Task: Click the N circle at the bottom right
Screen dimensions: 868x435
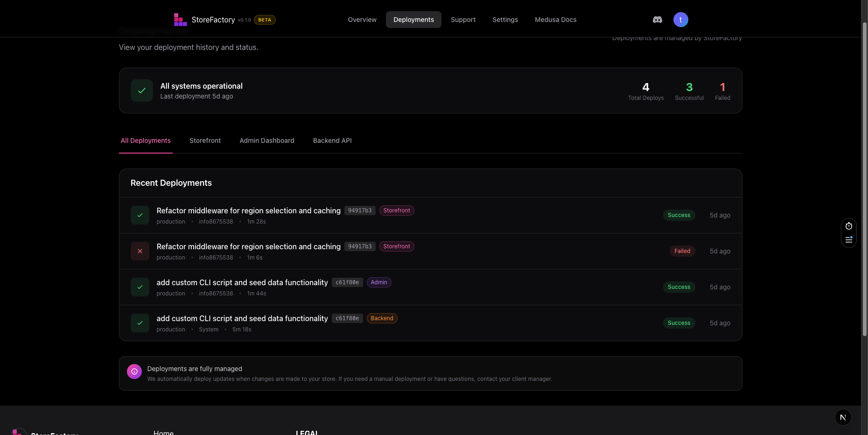Action: coord(842,417)
